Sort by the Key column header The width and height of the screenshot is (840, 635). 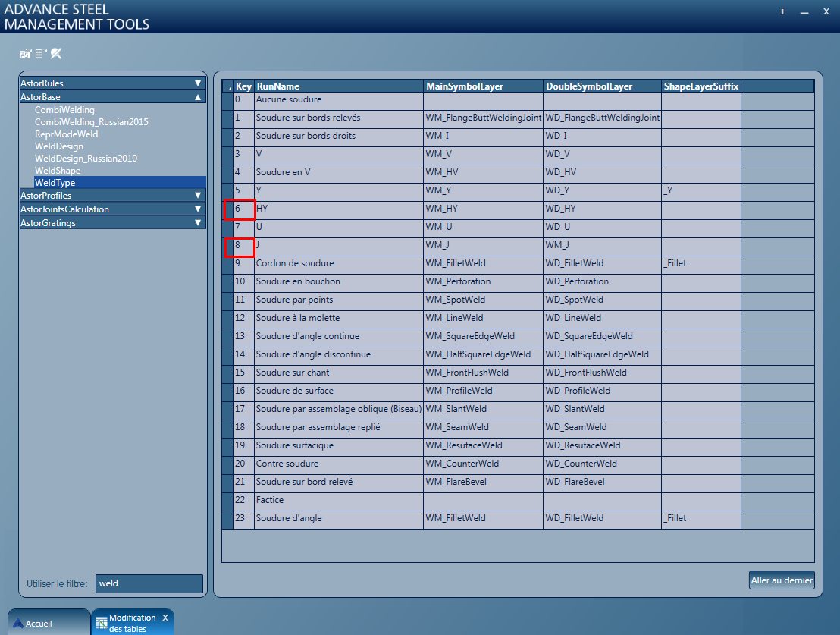pyautogui.click(x=243, y=86)
